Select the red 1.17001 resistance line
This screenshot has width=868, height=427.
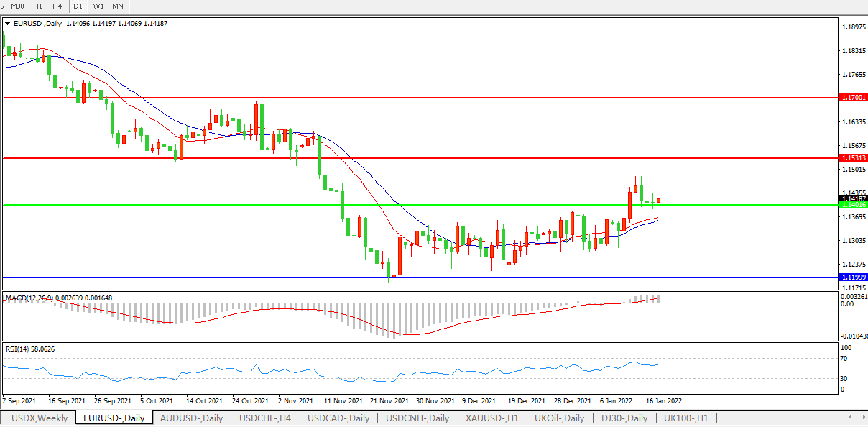431,97
